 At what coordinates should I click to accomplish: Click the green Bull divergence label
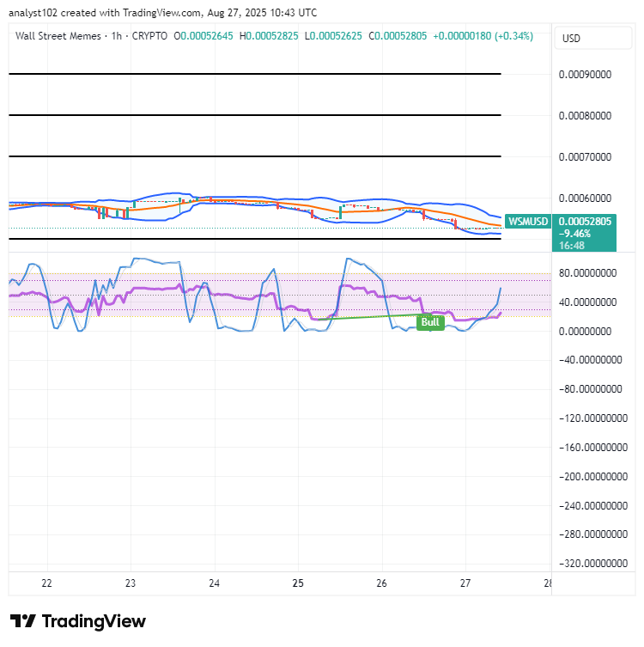click(x=430, y=322)
